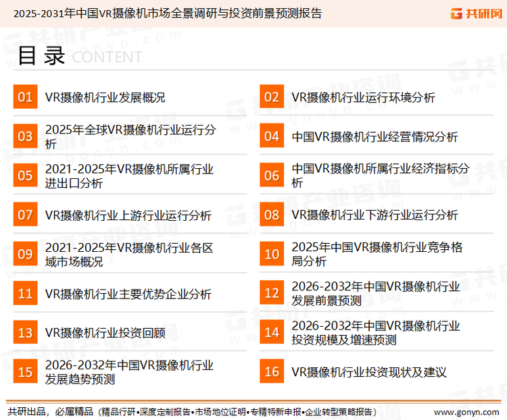Select orange number box 06

(x=272, y=175)
